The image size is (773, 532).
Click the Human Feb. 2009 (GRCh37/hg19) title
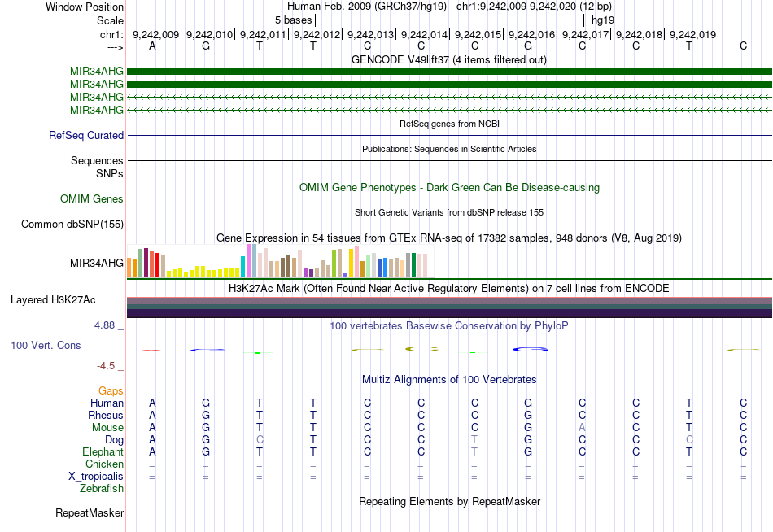point(367,7)
